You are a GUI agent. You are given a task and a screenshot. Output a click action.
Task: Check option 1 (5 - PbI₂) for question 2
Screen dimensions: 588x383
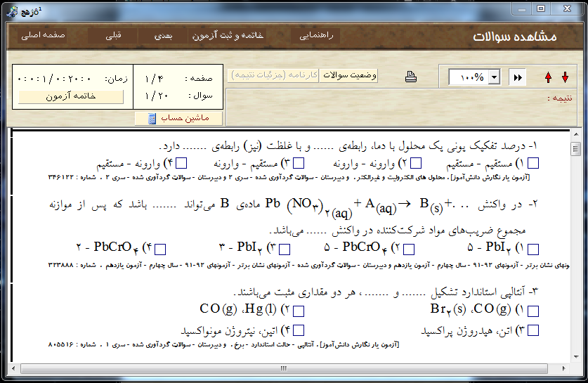(x=533, y=249)
